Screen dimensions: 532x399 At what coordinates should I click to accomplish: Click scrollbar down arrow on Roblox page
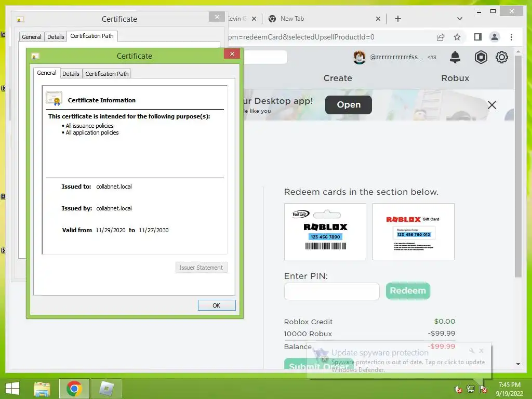tap(518, 364)
